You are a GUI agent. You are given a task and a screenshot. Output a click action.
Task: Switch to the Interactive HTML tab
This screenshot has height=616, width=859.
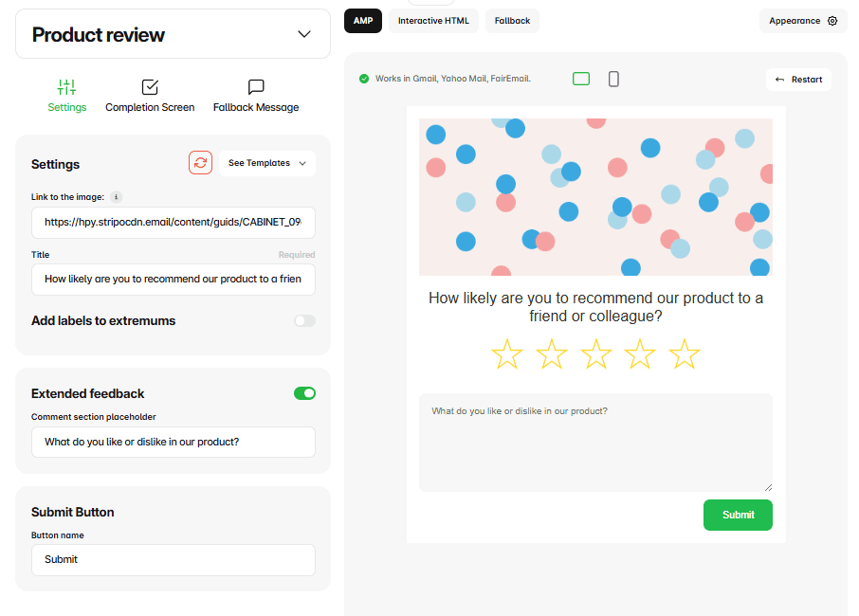point(433,20)
